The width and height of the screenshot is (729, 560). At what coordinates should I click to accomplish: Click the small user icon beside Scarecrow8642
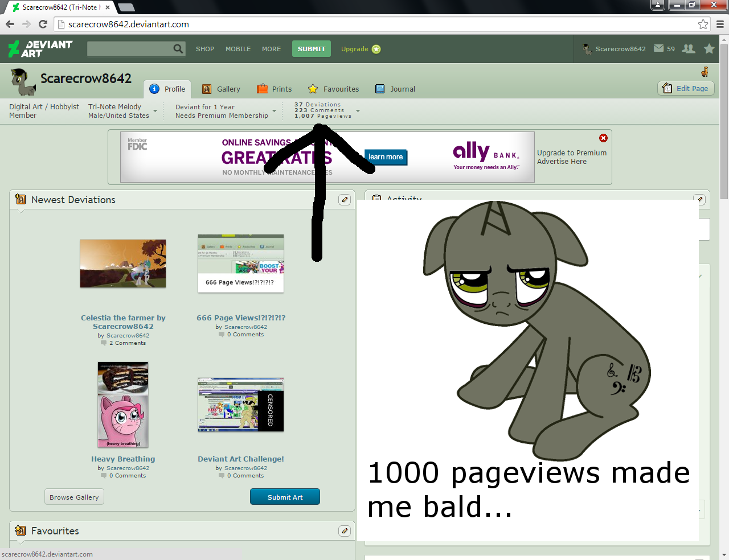(588, 49)
